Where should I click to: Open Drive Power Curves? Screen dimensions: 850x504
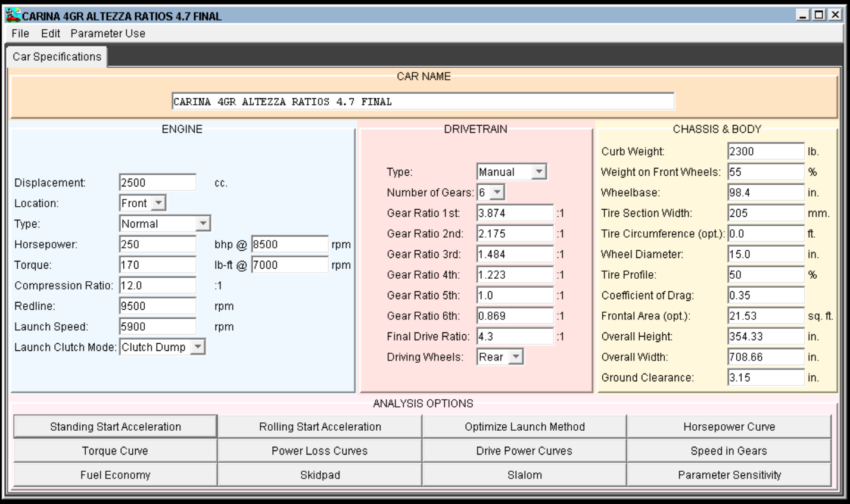tap(525, 451)
